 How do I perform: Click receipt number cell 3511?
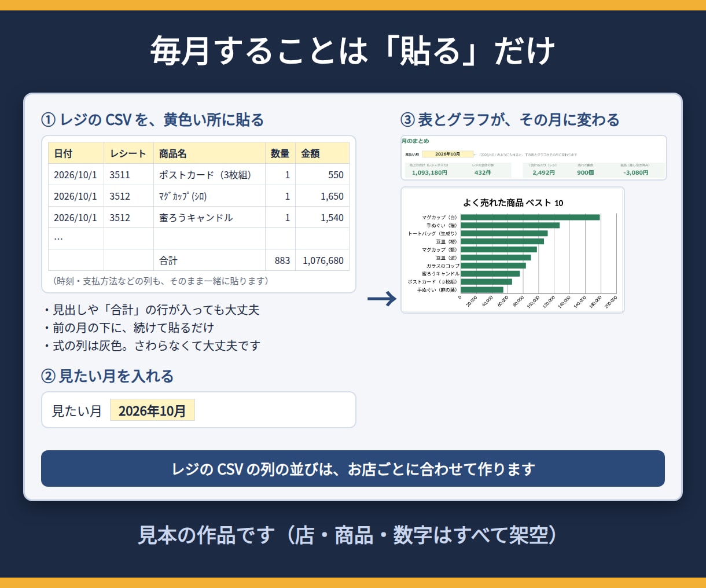(x=128, y=175)
